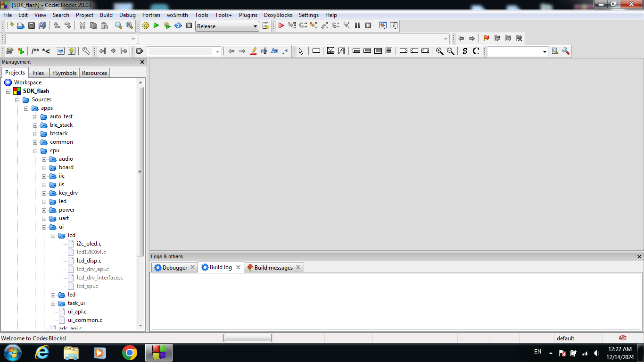Screen dimensions: 644x362
Task: Click the bold C comment icon
Action: (x=476, y=51)
